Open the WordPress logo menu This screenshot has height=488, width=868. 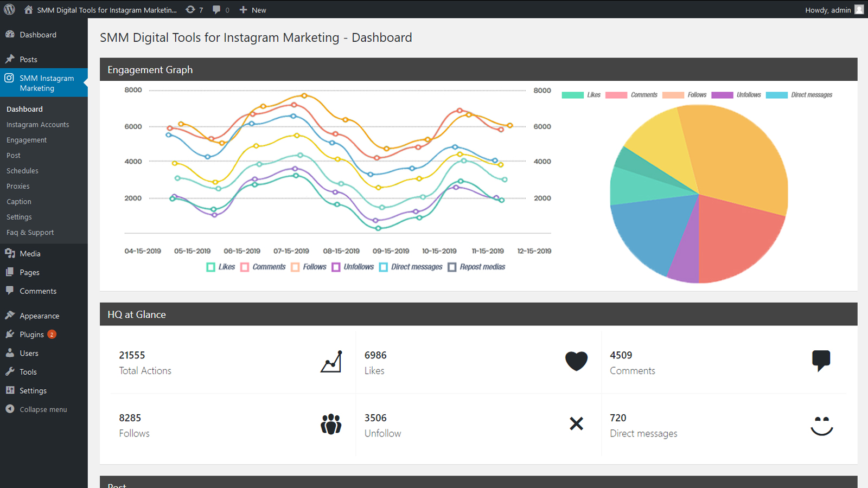tap(9, 9)
